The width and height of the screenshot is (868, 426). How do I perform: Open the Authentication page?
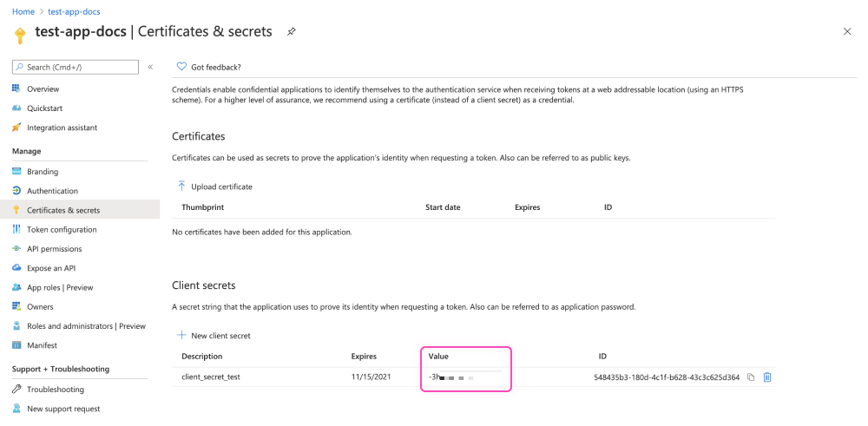[x=52, y=191]
